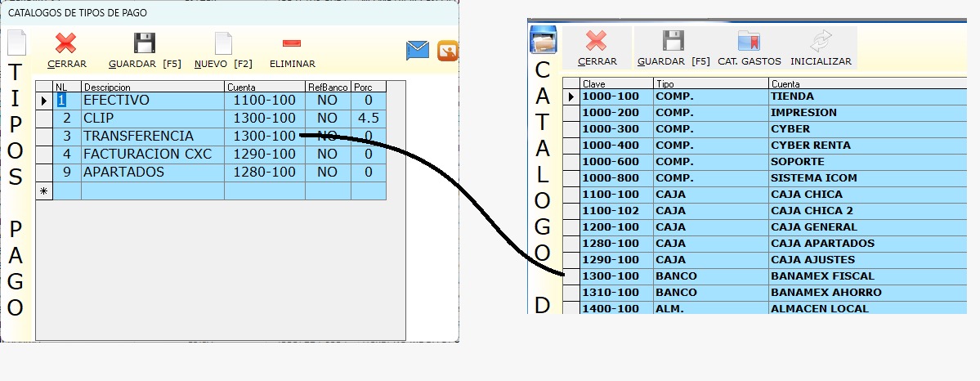Click the Guardar floppy icon in the catalog window
The height and width of the screenshot is (381, 980).
[673, 42]
